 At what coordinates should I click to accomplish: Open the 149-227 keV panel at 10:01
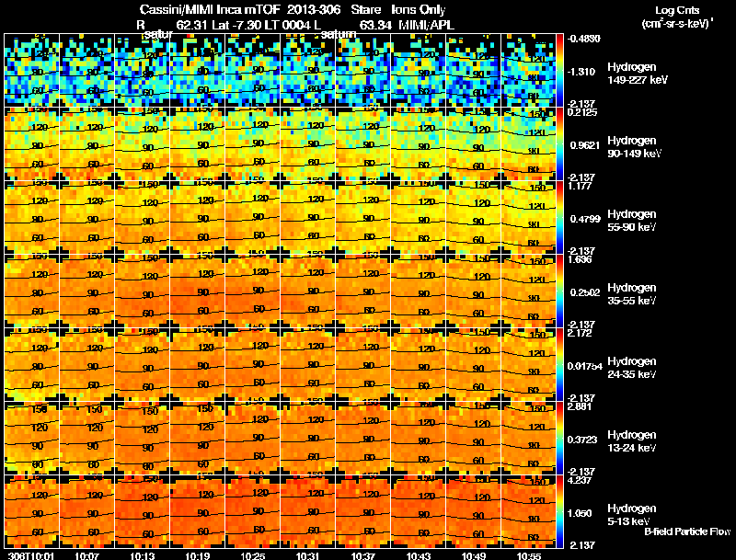(x=31, y=71)
